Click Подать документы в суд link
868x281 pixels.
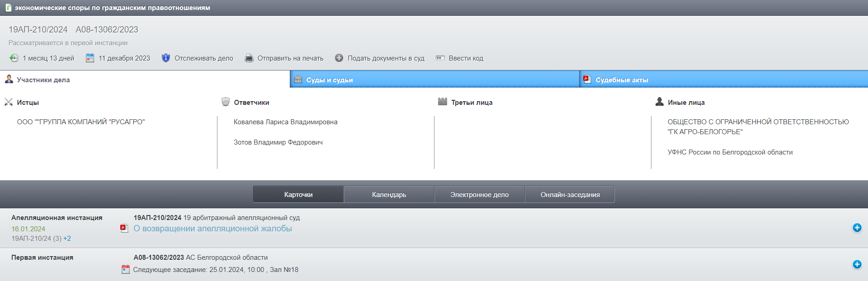point(386,58)
